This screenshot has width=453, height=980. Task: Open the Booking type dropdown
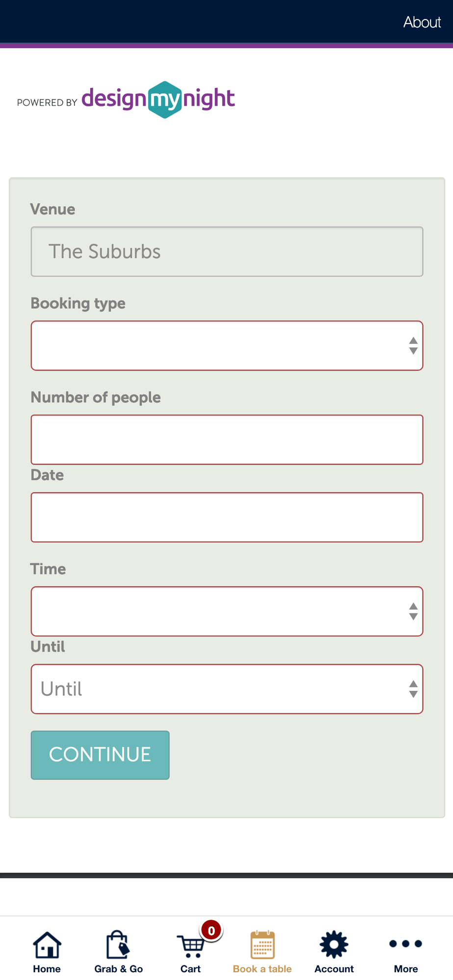pyautogui.click(x=227, y=345)
